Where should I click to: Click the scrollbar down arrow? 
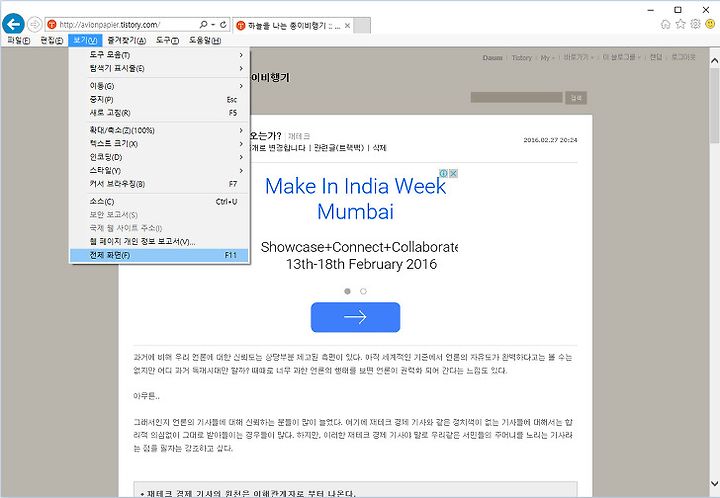tap(714, 483)
